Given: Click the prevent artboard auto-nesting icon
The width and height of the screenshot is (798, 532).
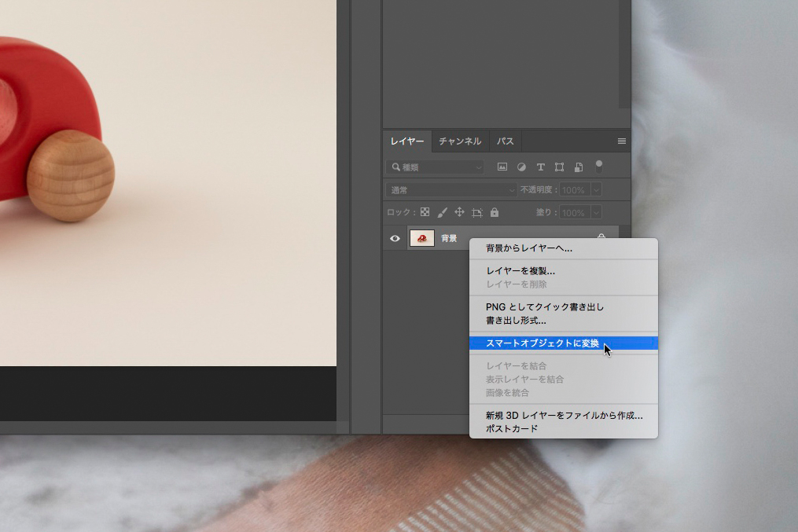Looking at the screenshot, I should coord(476,212).
